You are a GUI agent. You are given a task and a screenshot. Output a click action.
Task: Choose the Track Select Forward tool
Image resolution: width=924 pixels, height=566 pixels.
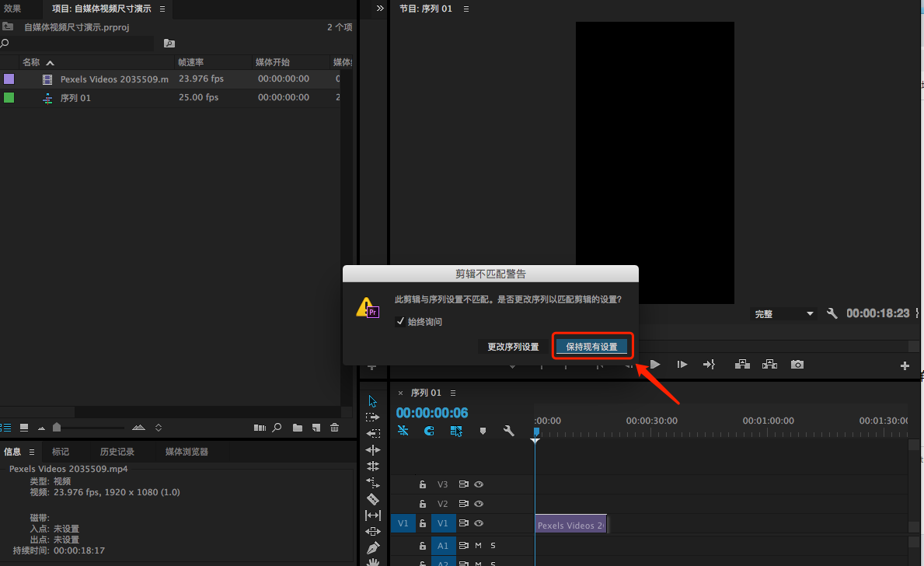pyautogui.click(x=373, y=418)
